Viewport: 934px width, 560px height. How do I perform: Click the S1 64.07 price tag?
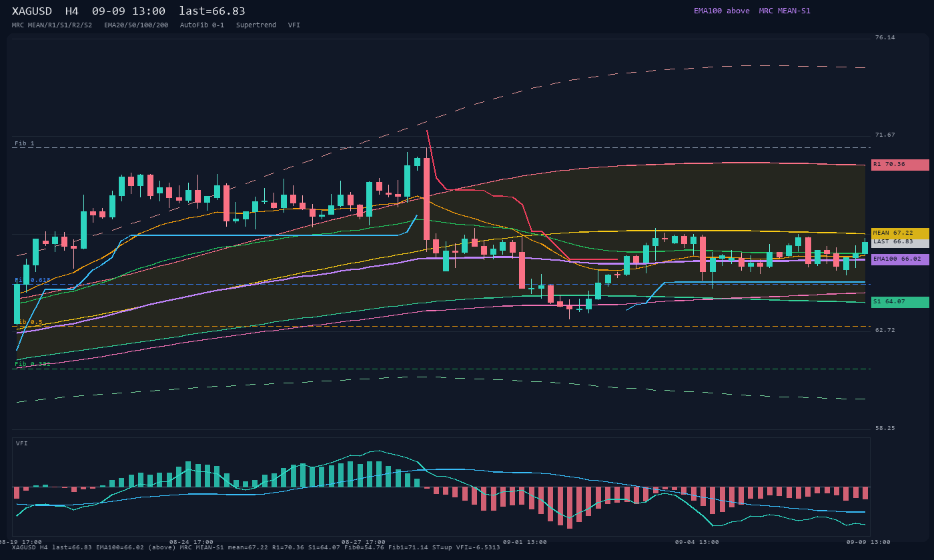click(900, 302)
